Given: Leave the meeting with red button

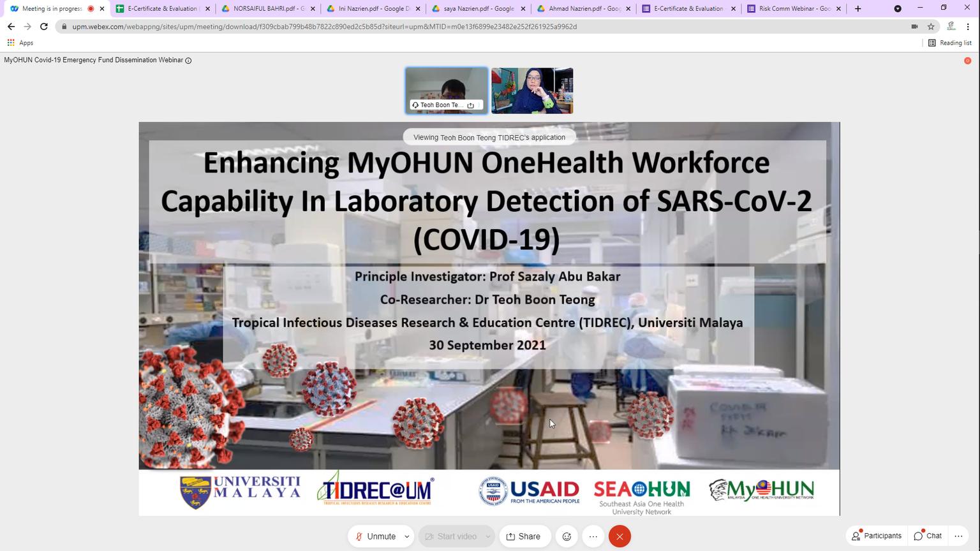Looking at the screenshot, I should pos(620,536).
